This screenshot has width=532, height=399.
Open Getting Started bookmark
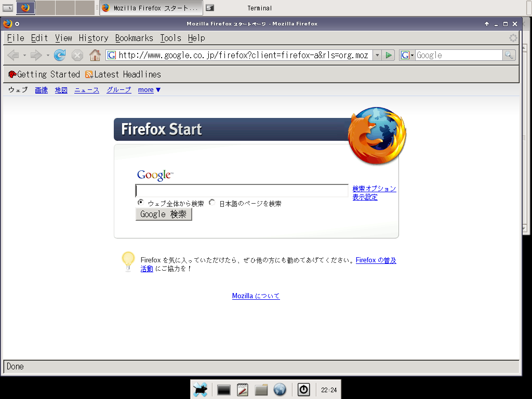tap(44, 74)
